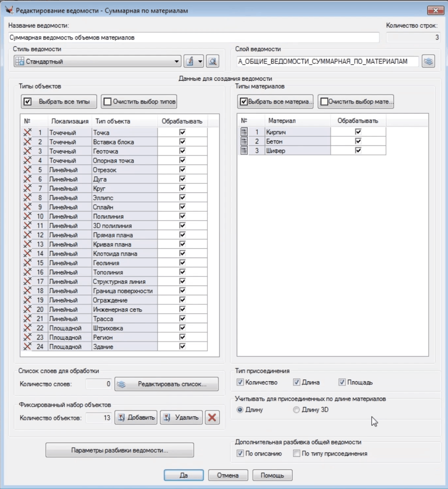Uncheck Обрабатывать for Полилиния row
The image size is (448, 489).
(182, 216)
